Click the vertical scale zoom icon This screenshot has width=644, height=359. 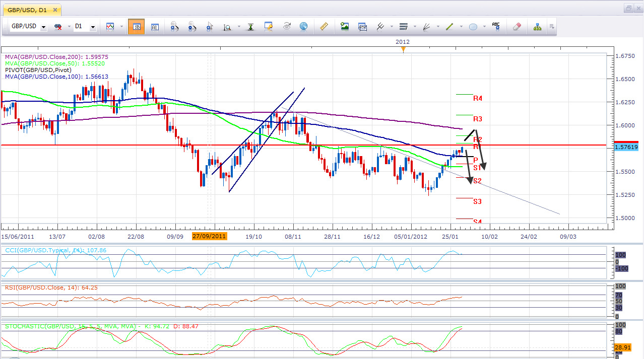227,27
